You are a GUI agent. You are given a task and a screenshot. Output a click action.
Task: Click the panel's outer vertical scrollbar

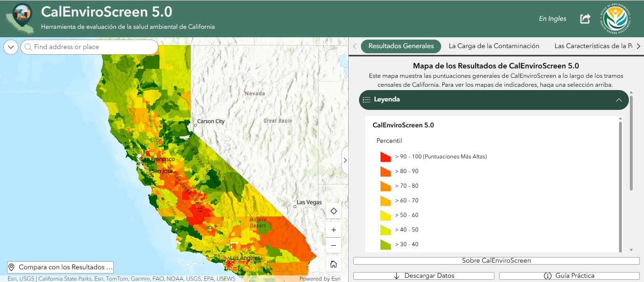(x=631, y=144)
